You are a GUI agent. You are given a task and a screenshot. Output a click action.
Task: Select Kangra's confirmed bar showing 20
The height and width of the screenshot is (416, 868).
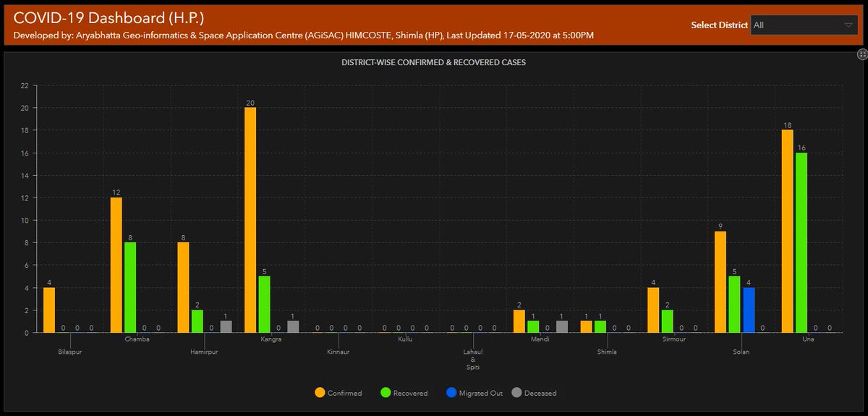tap(250, 220)
